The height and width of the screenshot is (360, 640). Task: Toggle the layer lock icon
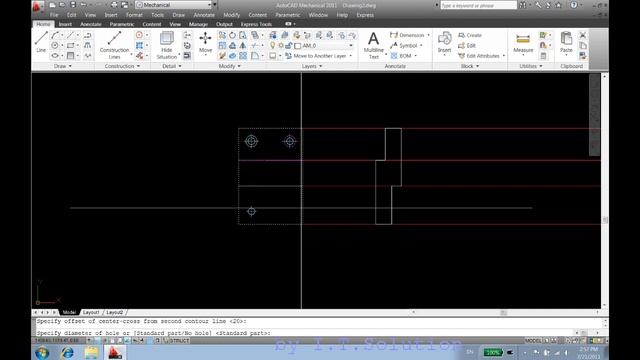[x=289, y=45]
